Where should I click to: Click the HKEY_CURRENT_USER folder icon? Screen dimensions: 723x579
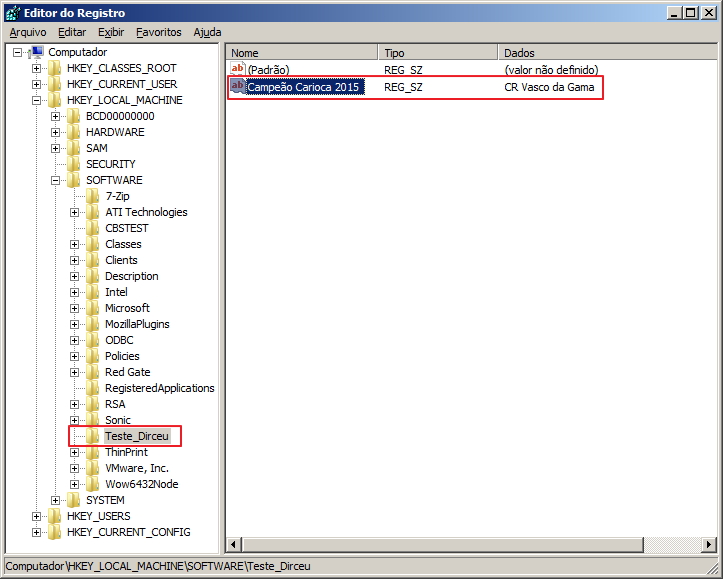point(54,84)
